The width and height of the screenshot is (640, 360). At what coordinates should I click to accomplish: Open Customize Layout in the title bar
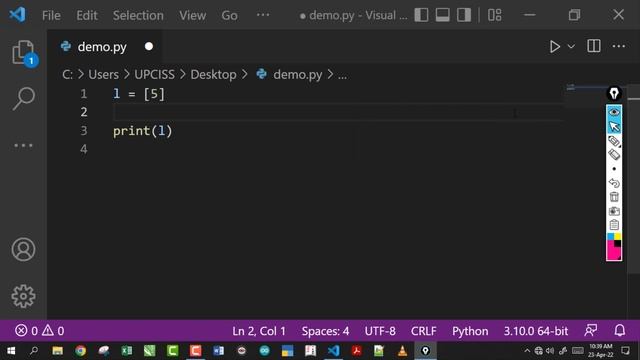pyautogui.click(x=495, y=15)
